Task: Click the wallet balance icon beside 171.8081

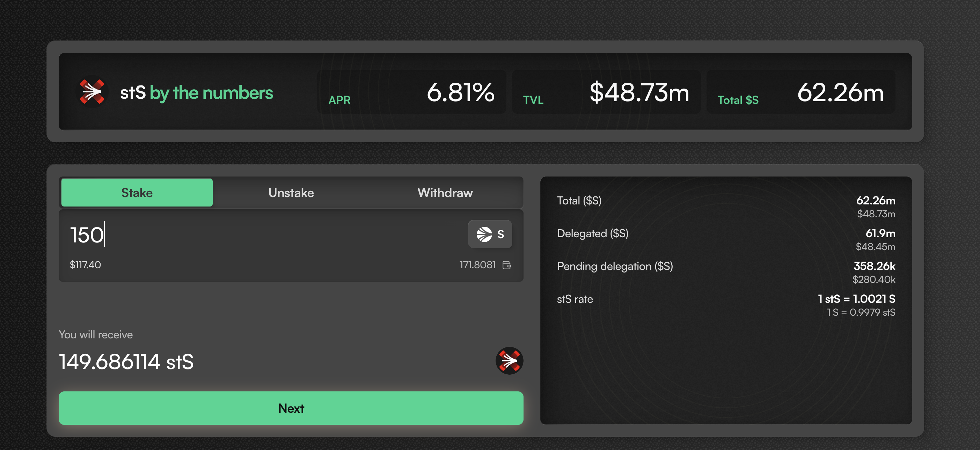Action: point(506,265)
